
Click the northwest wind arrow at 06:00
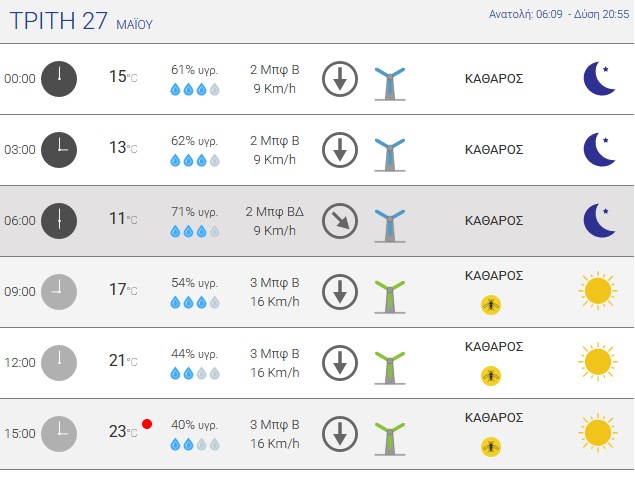pos(340,221)
